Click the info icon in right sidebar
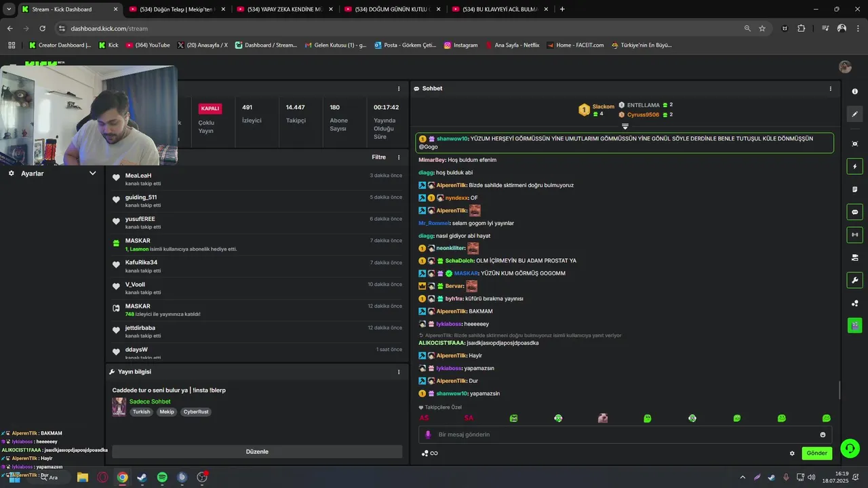This screenshot has width=868, height=488. 854,91
